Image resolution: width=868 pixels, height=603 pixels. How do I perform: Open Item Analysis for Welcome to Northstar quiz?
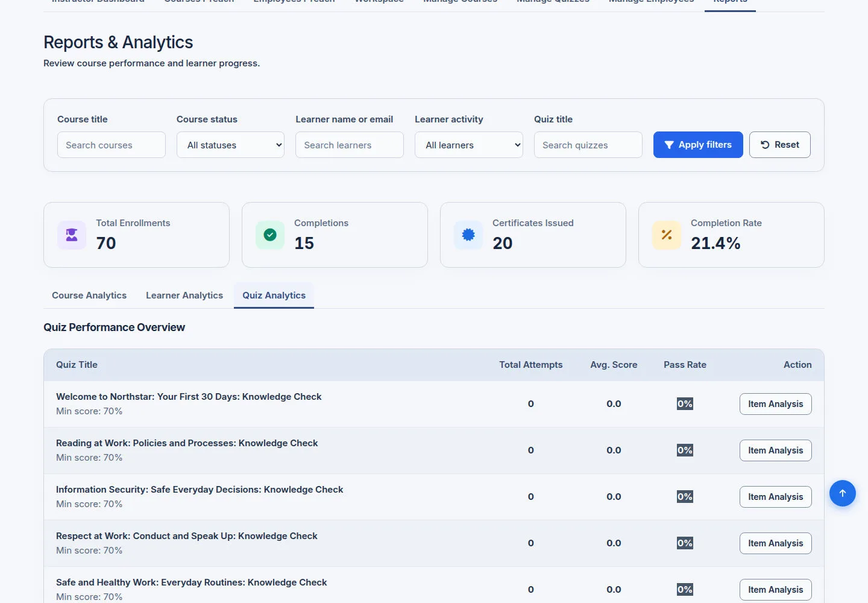776,404
